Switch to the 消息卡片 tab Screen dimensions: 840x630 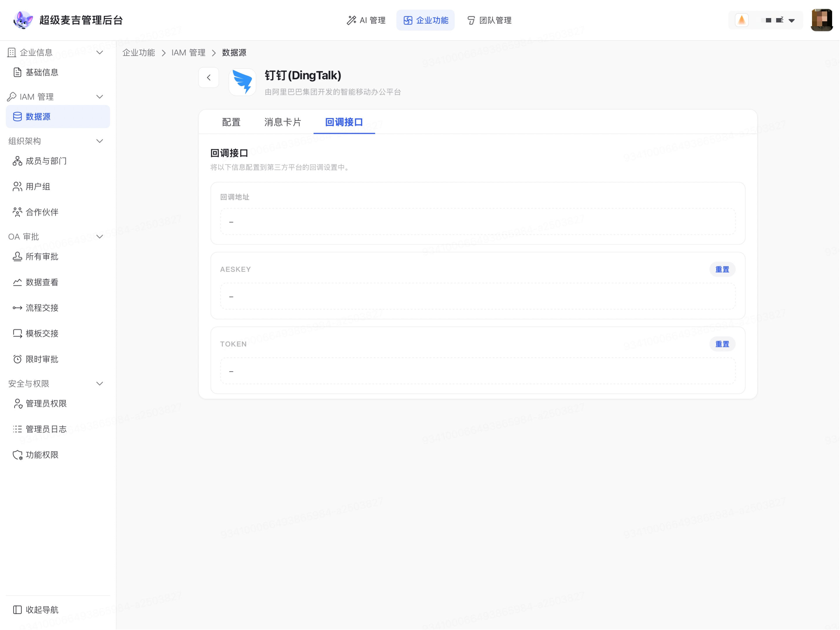283,122
